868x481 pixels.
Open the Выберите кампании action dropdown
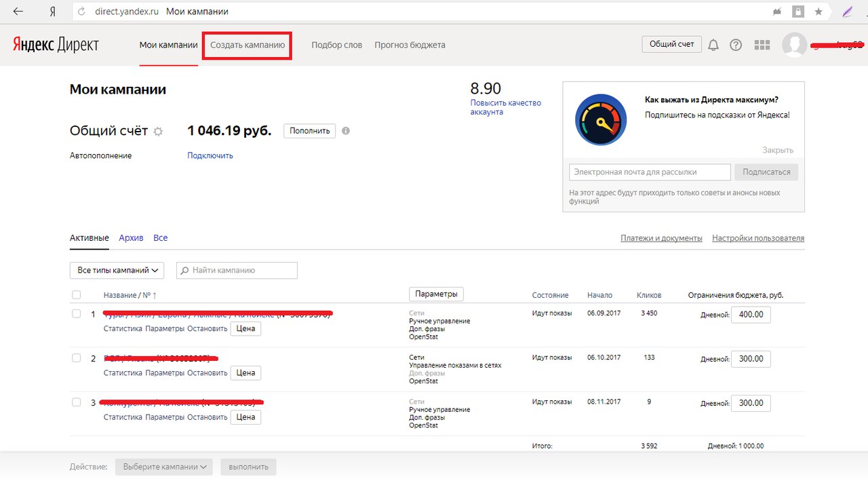tap(164, 467)
